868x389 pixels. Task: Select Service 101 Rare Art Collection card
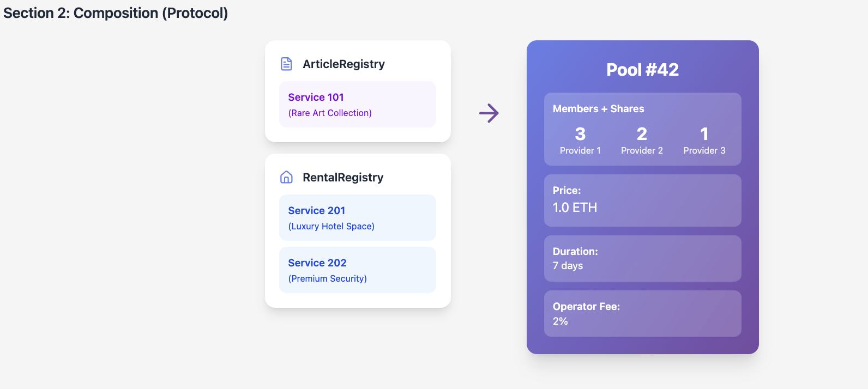coord(357,105)
